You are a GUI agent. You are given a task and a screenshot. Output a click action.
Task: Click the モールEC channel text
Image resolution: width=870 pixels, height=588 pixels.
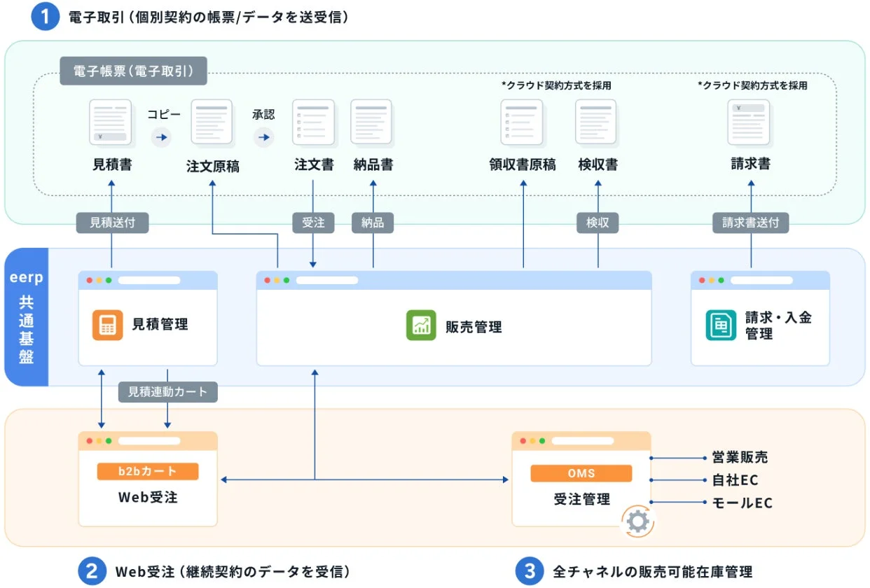(x=742, y=503)
